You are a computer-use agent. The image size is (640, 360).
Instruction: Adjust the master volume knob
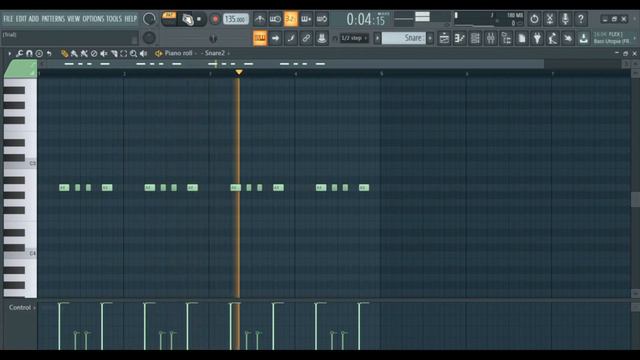149,19
